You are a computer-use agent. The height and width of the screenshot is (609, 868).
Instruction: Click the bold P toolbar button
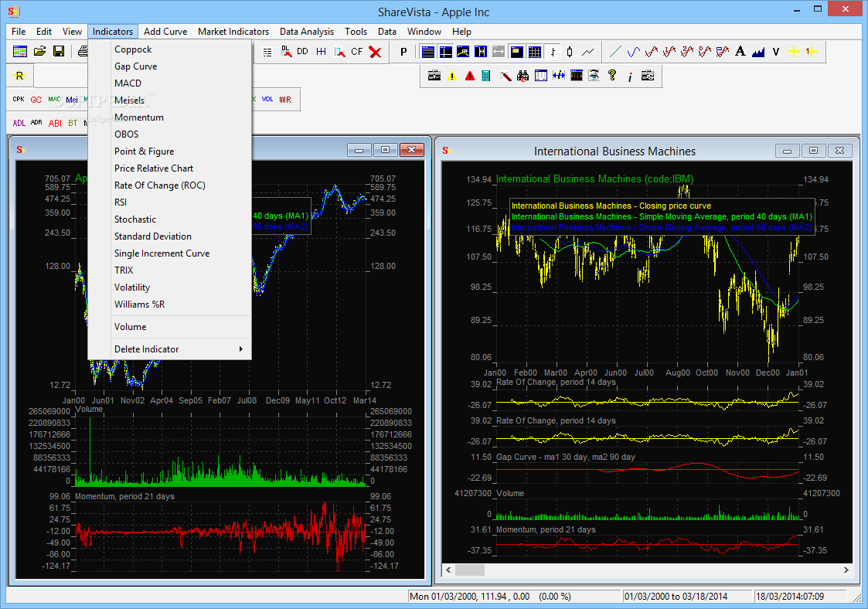403,52
